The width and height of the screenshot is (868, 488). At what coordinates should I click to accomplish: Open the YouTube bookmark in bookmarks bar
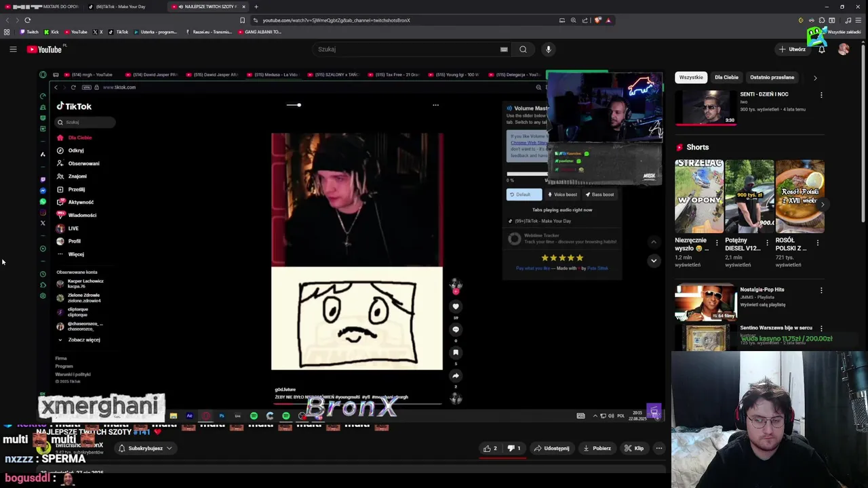[75, 32]
